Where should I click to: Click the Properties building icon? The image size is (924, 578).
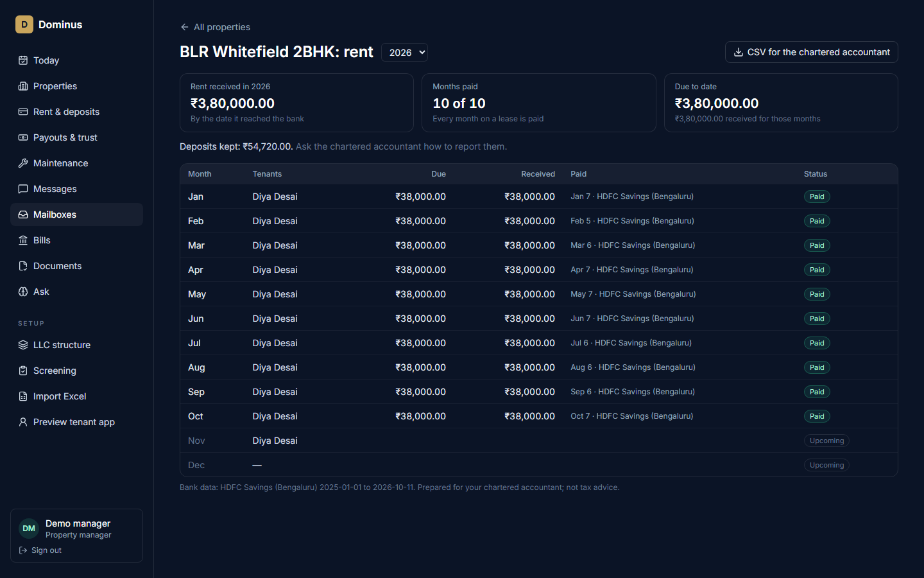[23, 86]
